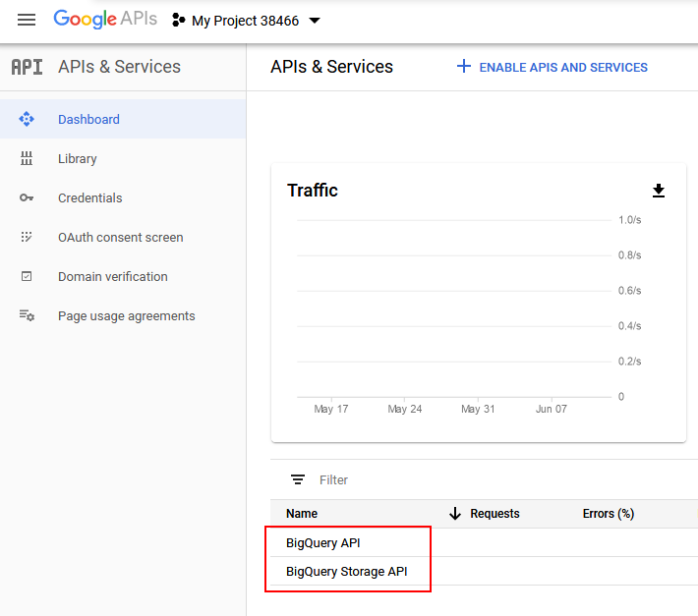Open the BigQuery Storage API link
Screen dimensions: 698x616
point(346,571)
